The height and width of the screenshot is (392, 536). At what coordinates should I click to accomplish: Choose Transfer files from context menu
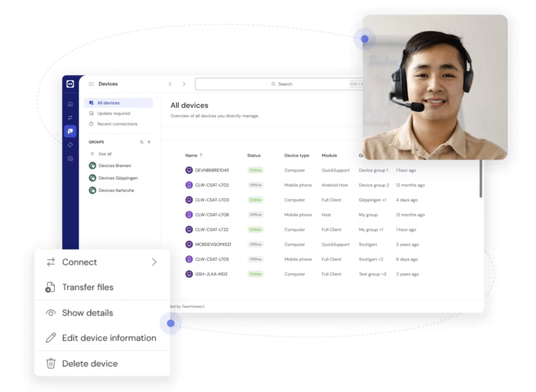click(88, 287)
